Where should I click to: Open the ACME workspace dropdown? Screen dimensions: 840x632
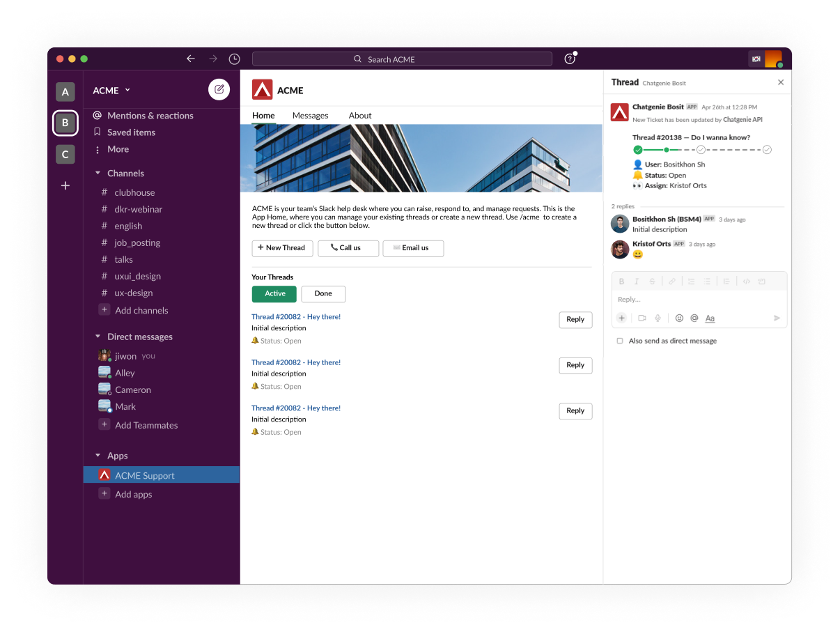(x=112, y=91)
